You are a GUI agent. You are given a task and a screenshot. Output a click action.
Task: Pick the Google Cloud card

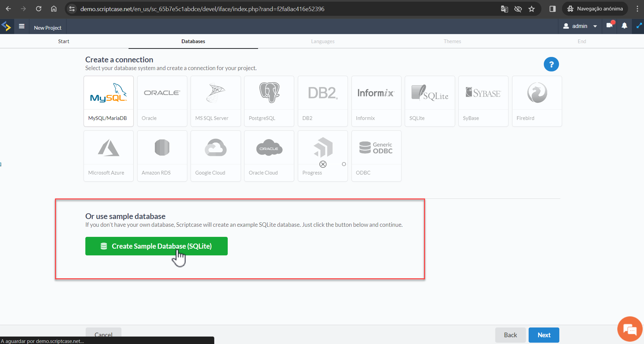pos(216,156)
